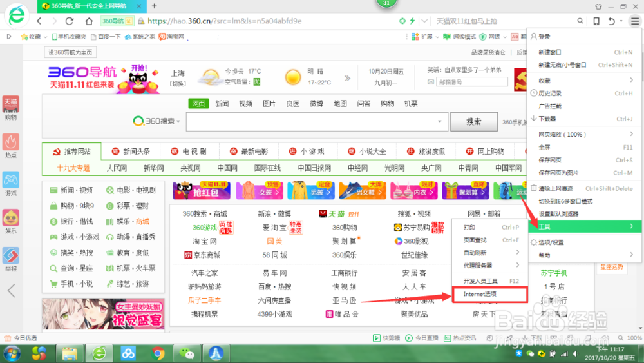Click the browser back arrow
This screenshot has height=363, width=644.
click(x=39, y=21)
